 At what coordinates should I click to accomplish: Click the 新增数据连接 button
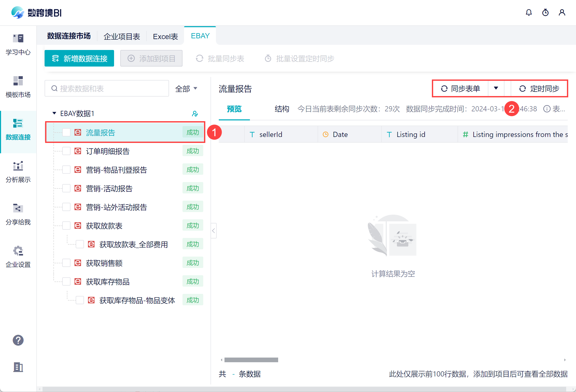[x=79, y=59]
